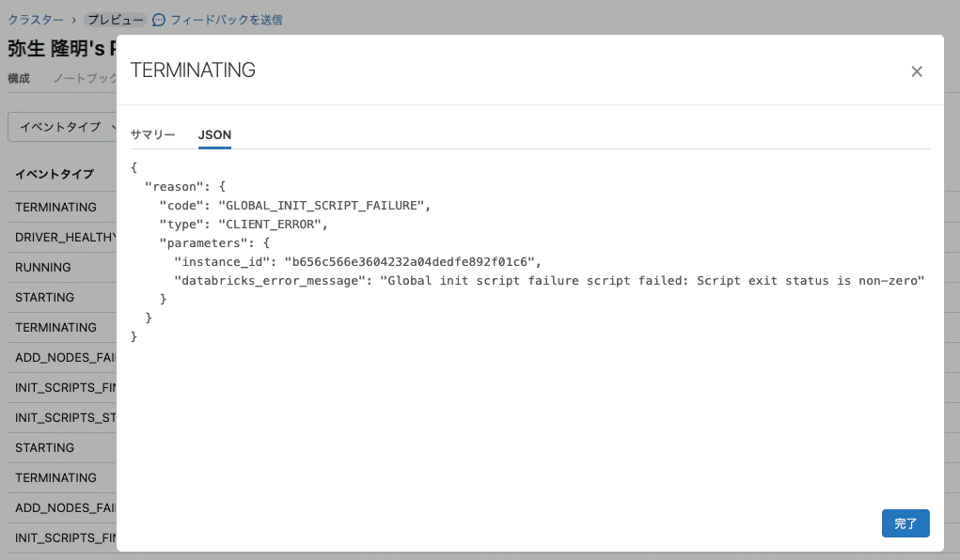Click the "code" line GLOBAL_INIT_SCRIPT_FAILURE
Screen dimensions: 960x560
[x=295, y=206]
